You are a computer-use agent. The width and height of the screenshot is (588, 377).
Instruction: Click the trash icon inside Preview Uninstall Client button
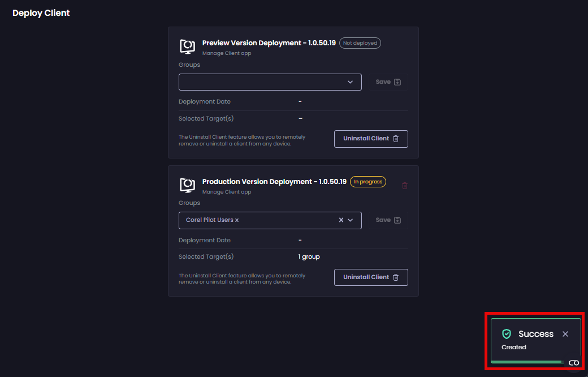point(396,139)
